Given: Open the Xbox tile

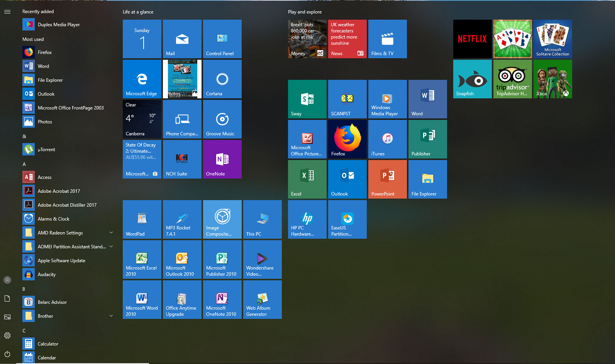Looking at the screenshot, I should click(552, 79).
